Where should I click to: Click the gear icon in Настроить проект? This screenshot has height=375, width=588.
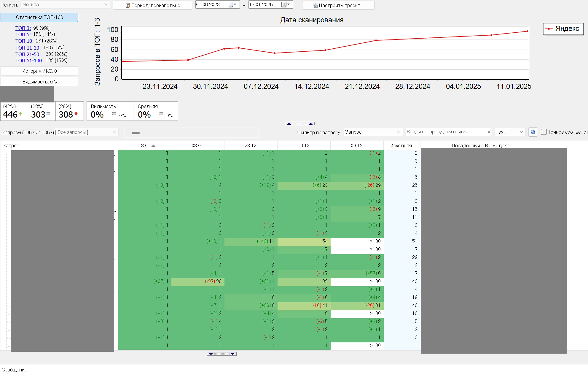pos(315,5)
